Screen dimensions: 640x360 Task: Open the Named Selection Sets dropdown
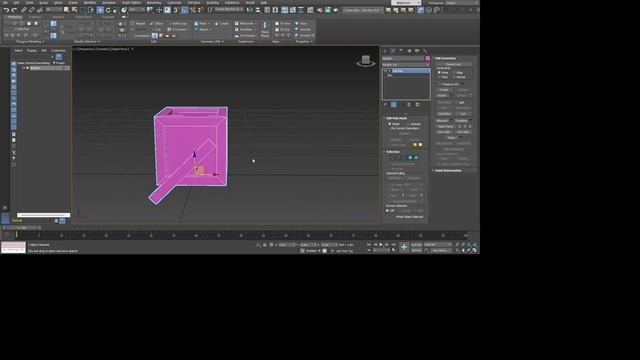pos(229,10)
